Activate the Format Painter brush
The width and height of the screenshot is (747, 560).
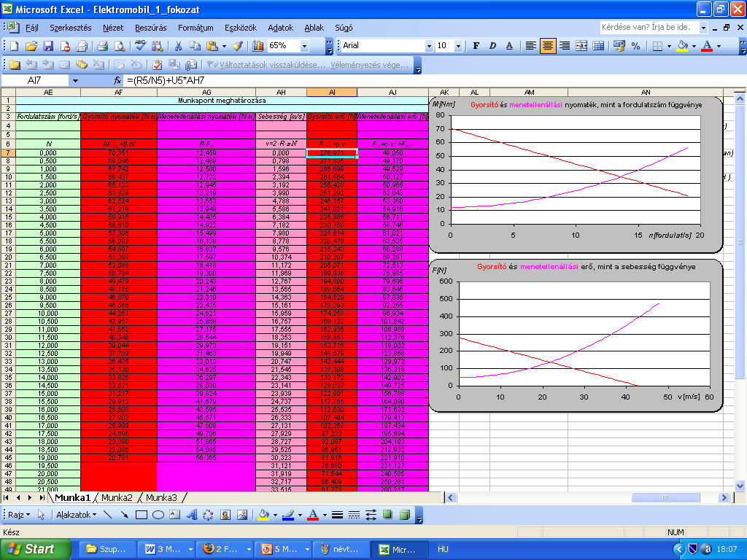(x=237, y=46)
